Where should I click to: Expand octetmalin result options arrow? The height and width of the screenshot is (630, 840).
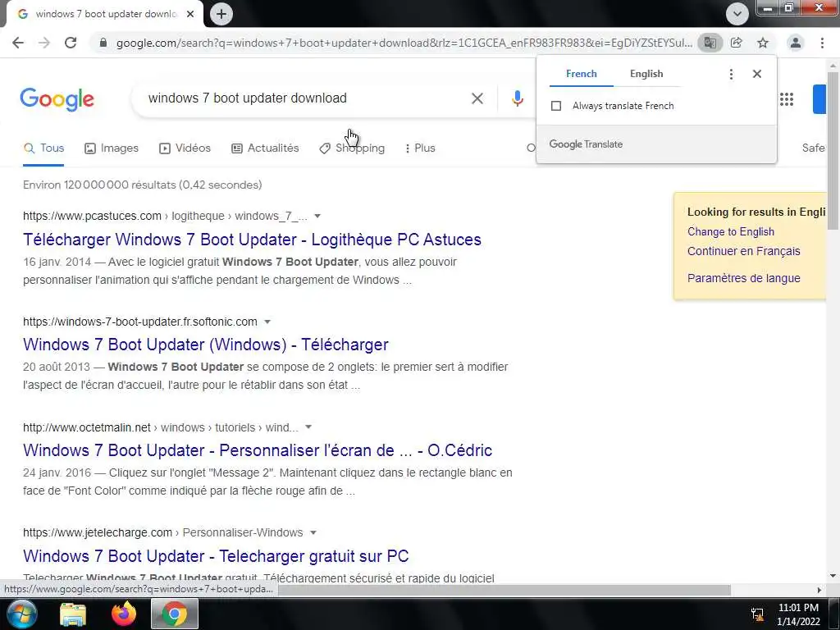(x=308, y=427)
